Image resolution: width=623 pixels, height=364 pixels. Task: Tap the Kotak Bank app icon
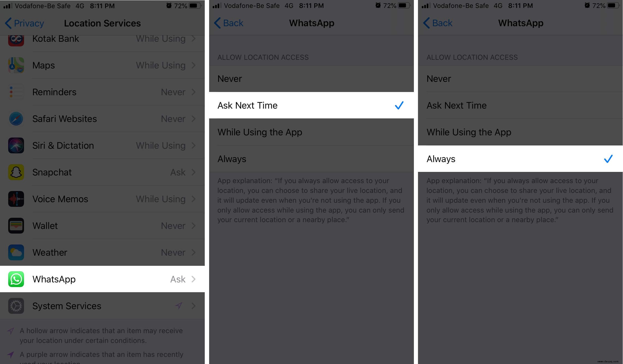(x=16, y=38)
